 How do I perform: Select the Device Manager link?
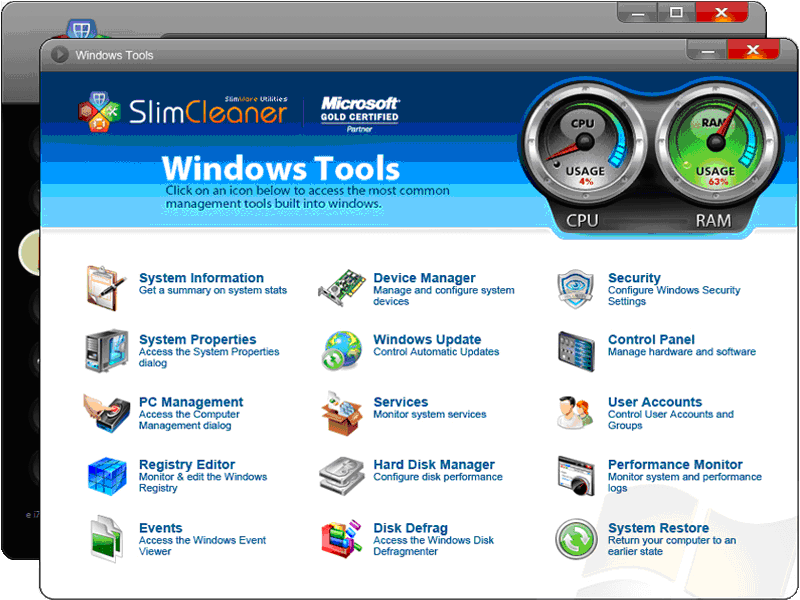click(424, 278)
